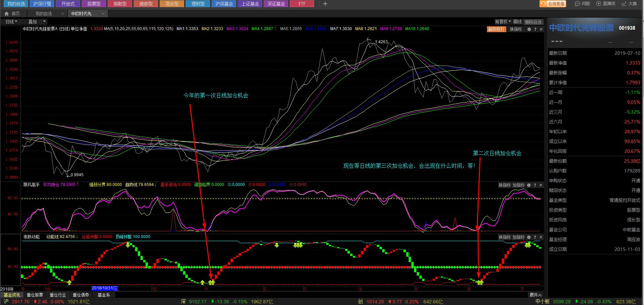Add new tab with plus icon
644x305 pixels.
coord(325,4)
